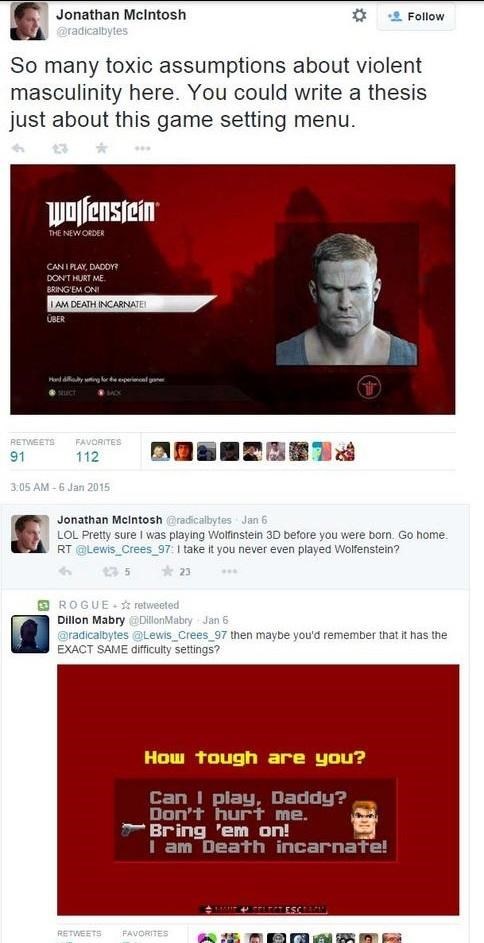This screenshot has height=943, width=484.
Task: Open the 3:05 AM - 6 Jan 2015 timestamp
Action: pyautogui.click(x=60, y=488)
